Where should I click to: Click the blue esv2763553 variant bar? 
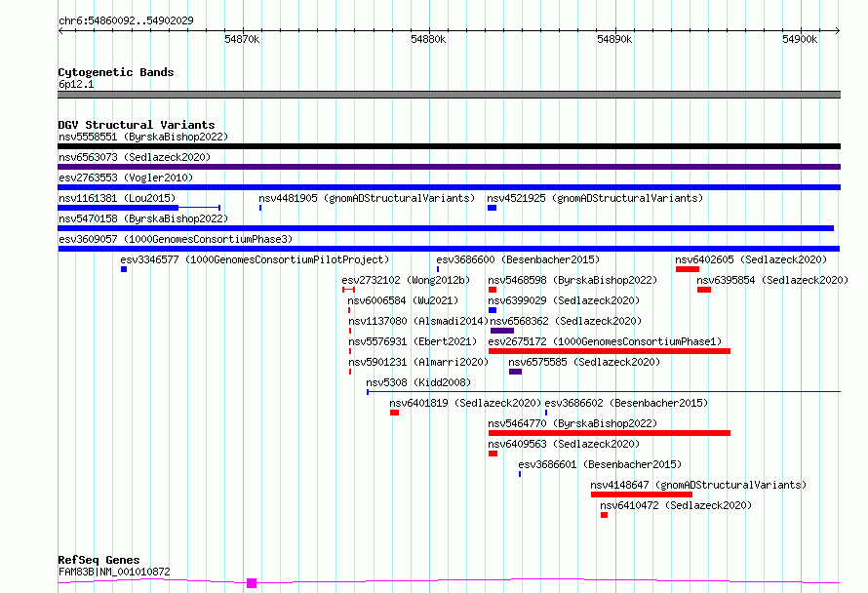click(x=449, y=187)
